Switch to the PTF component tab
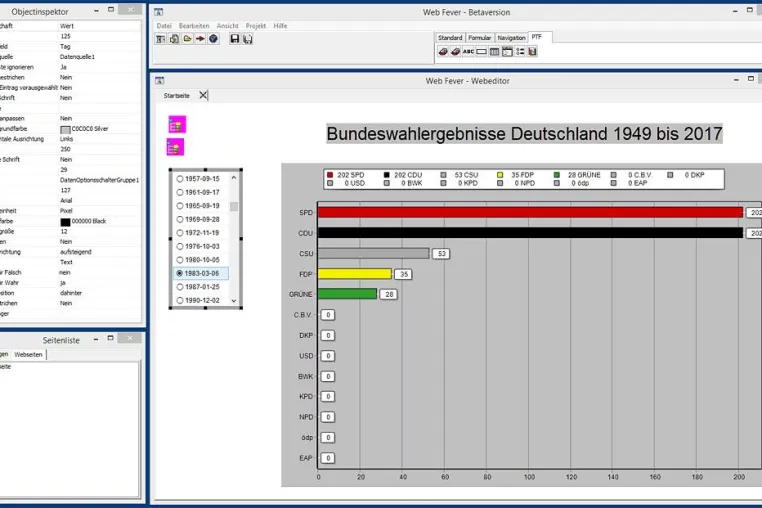 pos(537,37)
